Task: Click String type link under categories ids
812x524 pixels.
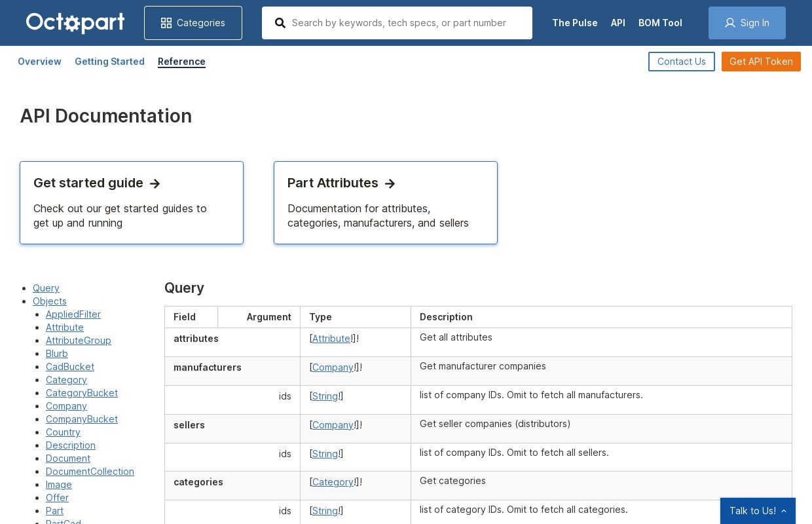Action: pos(325,511)
